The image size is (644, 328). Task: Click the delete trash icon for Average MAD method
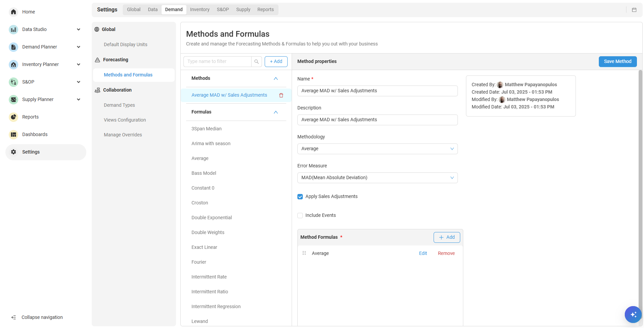click(x=281, y=95)
